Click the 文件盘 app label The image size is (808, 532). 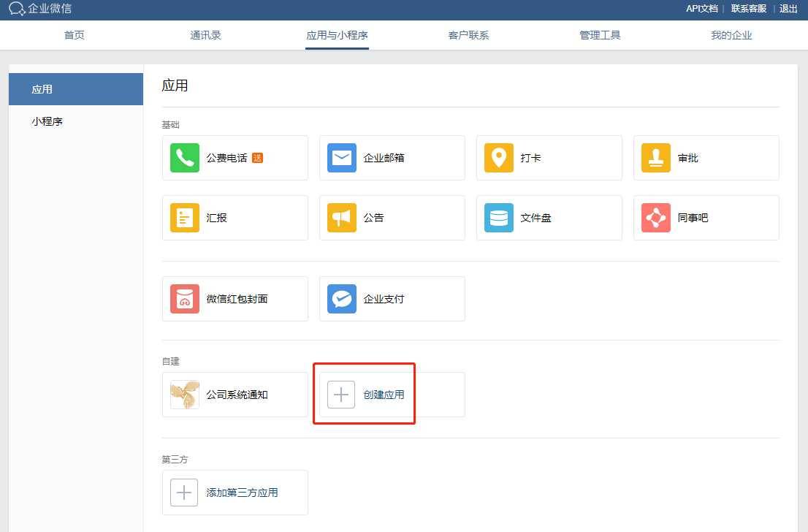(536, 218)
